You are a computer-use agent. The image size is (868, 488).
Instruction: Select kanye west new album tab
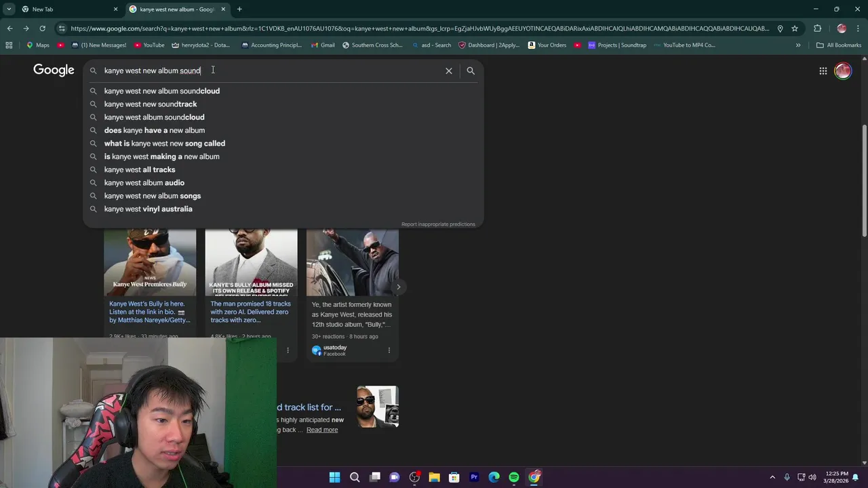tap(178, 9)
